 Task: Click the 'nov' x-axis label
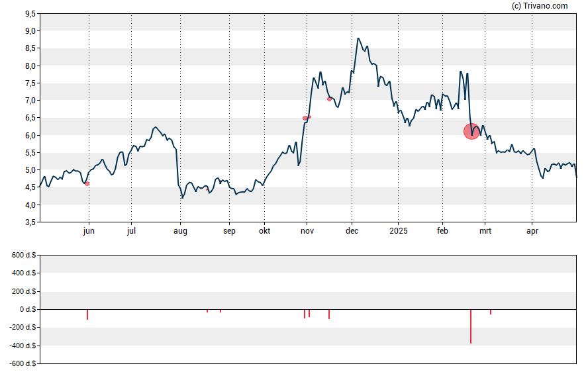[x=307, y=231]
